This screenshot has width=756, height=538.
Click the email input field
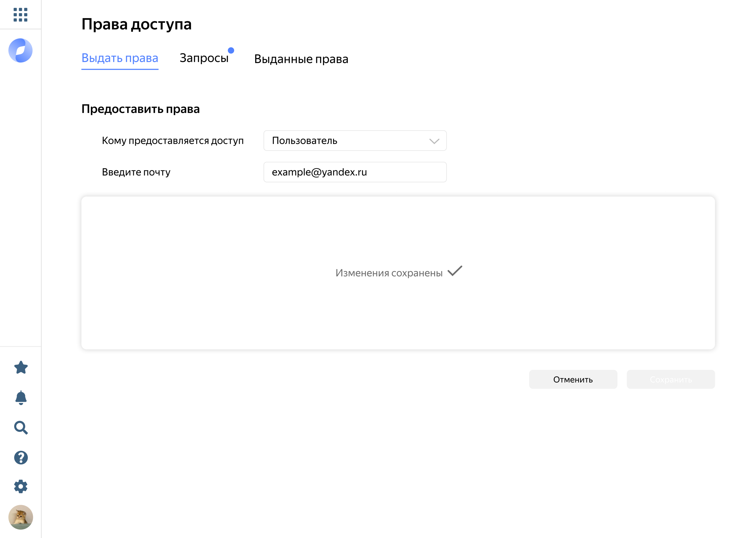(x=355, y=172)
